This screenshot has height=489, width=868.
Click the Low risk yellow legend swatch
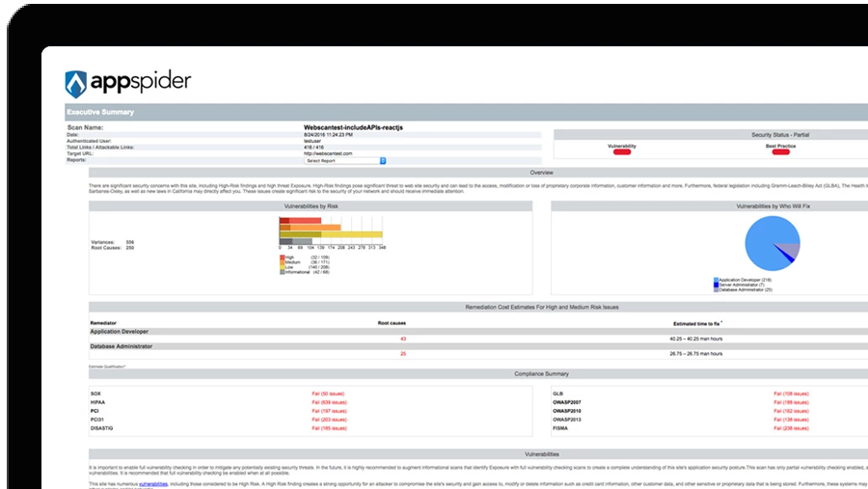click(282, 267)
